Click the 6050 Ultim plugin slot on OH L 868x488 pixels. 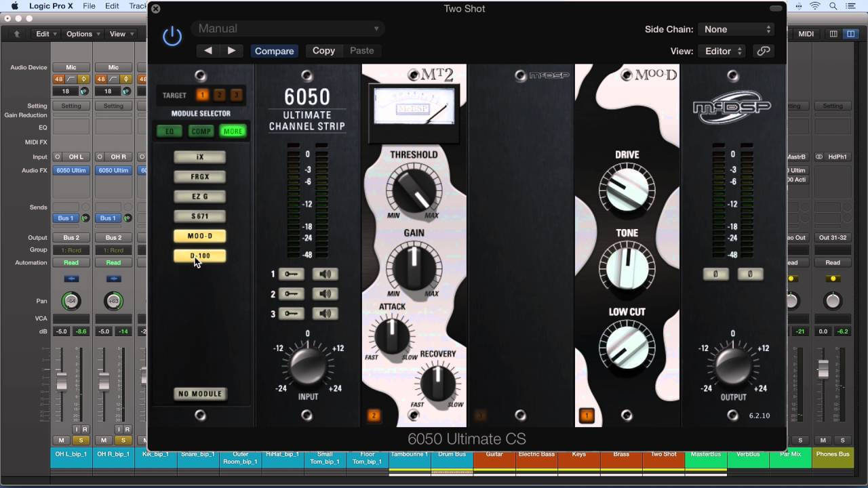coord(71,171)
